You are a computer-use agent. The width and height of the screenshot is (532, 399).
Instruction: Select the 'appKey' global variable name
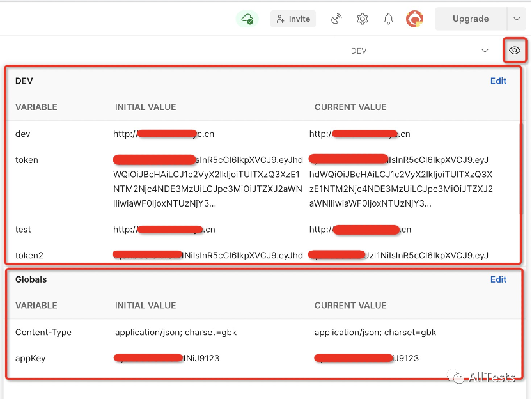pyautogui.click(x=30, y=358)
